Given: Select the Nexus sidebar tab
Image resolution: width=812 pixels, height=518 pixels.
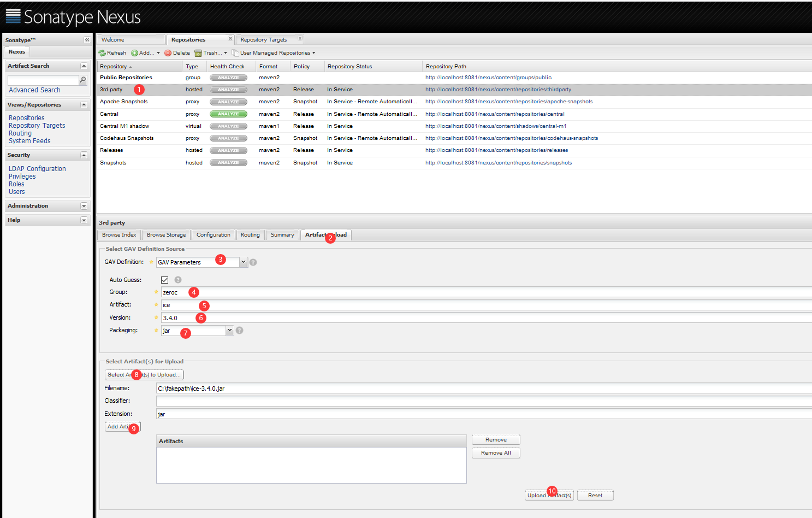Looking at the screenshot, I should (17, 52).
